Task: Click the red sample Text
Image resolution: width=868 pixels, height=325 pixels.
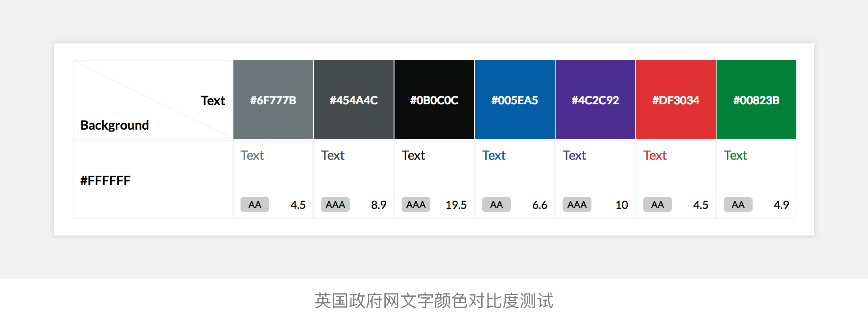Action: coord(655,155)
